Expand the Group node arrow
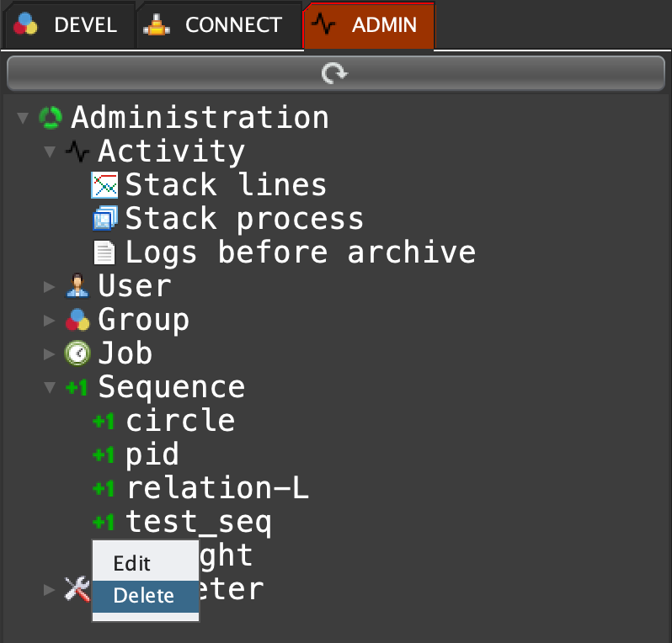 tap(50, 320)
